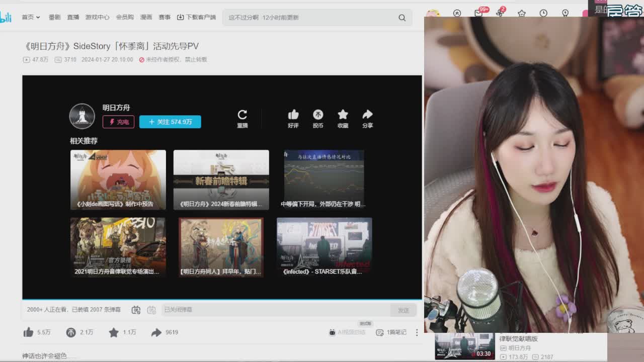Click the 收藏 star icon in the player
Screen dimensions: 644x362
343,119
